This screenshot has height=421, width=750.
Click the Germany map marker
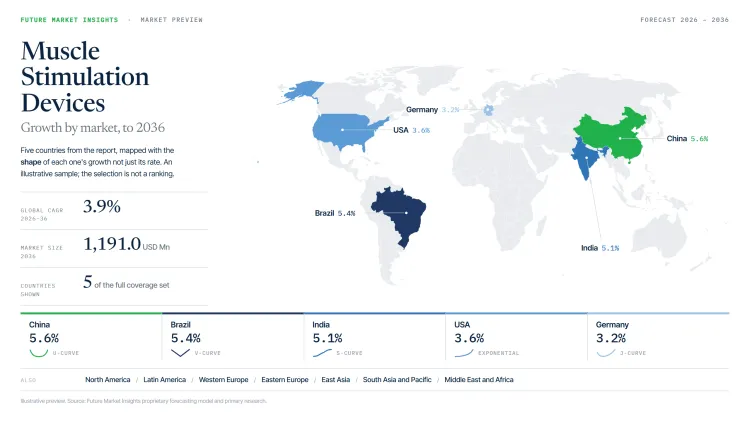coord(488,110)
